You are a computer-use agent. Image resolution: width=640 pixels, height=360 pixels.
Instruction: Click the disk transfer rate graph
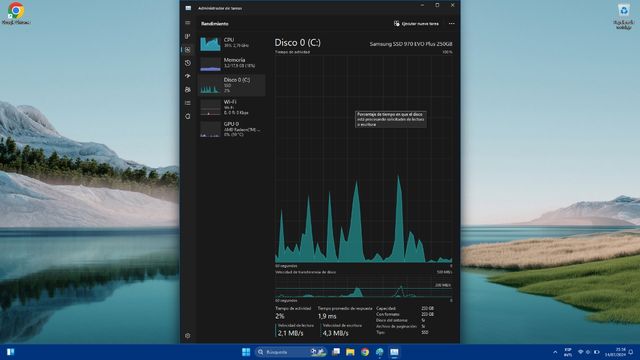(363, 287)
